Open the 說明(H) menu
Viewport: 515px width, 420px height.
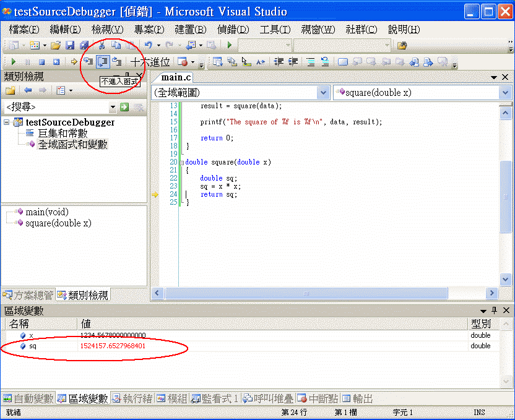404,30
